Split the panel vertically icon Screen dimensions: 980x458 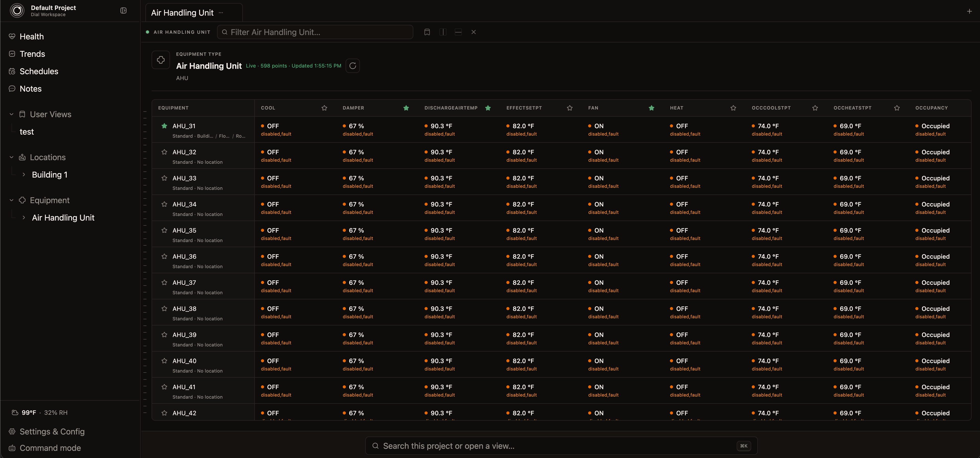tap(443, 32)
